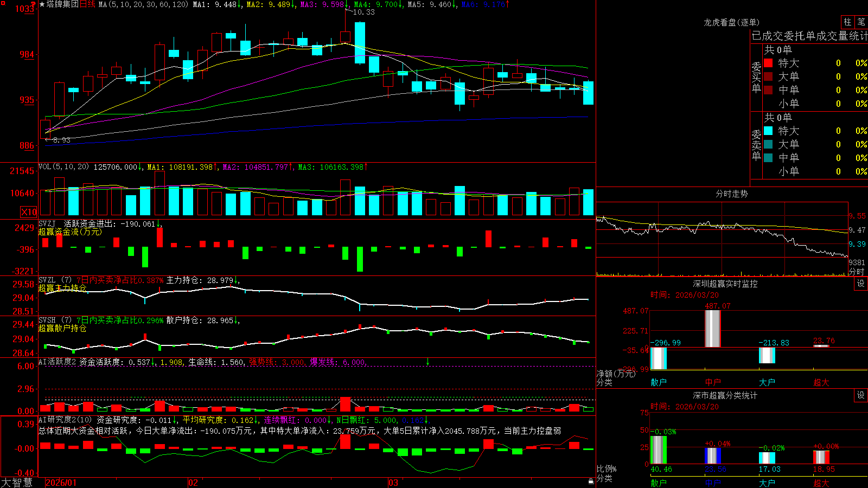Select the AI研究度2(10) indicator label
The image size is (868, 488).
65,420
